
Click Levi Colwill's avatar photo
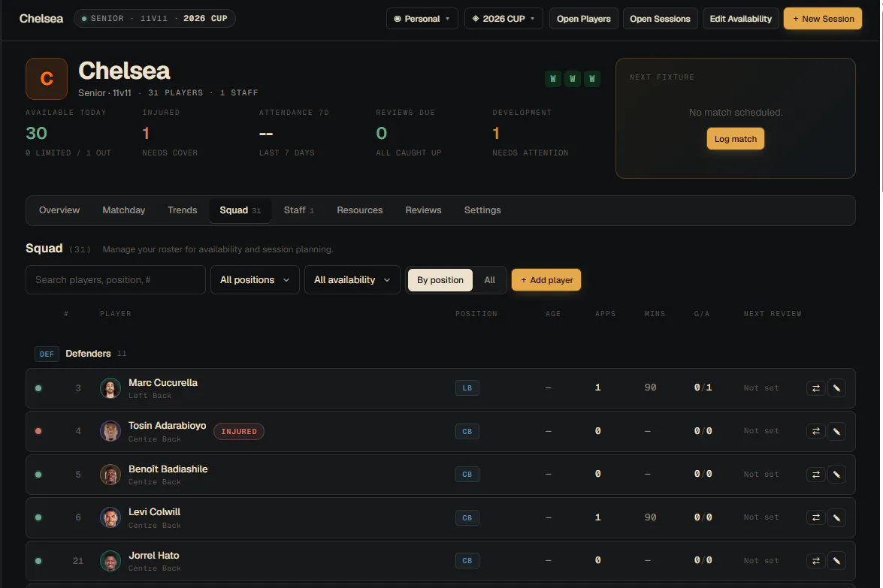pos(110,517)
